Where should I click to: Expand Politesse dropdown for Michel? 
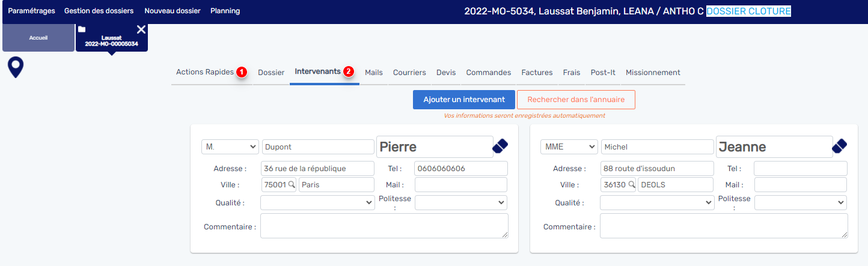[x=800, y=203]
